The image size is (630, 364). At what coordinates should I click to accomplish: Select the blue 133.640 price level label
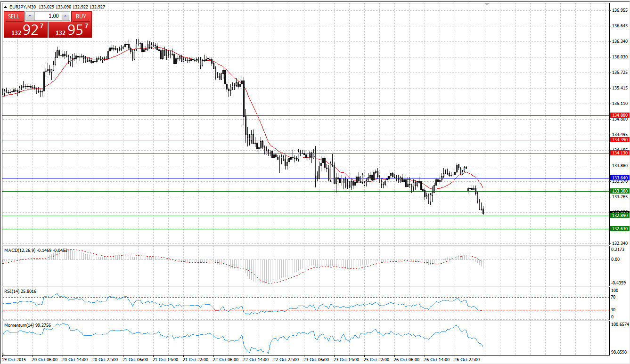click(619, 178)
